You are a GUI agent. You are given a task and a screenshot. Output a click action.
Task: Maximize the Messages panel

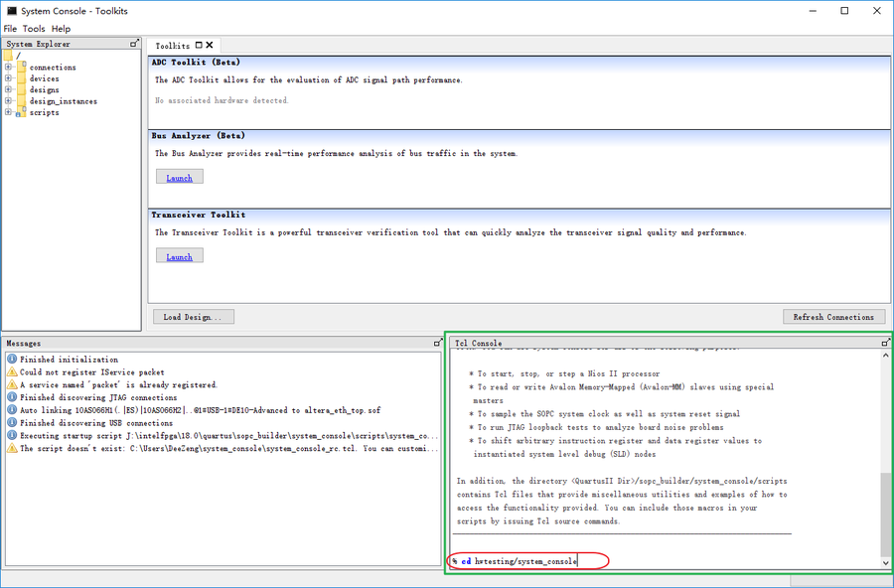pyautogui.click(x=438, y=343)
